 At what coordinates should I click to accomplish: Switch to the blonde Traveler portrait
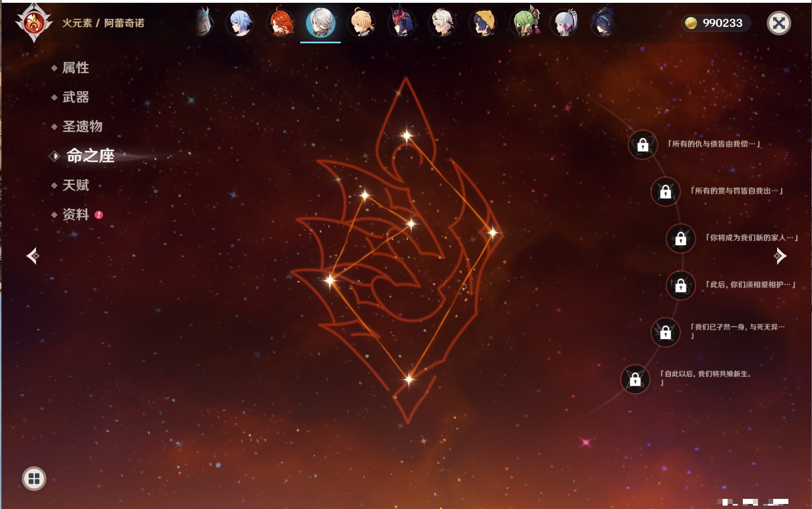pyautogui.click(x=361, y=24)
